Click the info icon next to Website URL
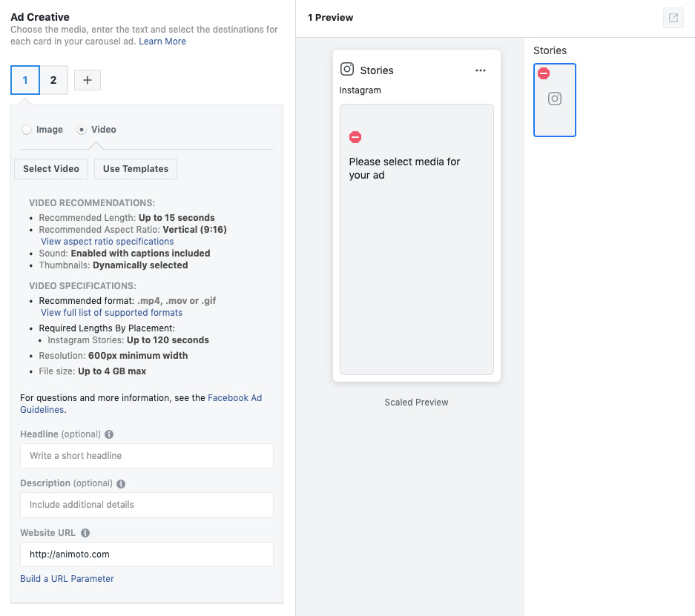 tap(85, 532)
